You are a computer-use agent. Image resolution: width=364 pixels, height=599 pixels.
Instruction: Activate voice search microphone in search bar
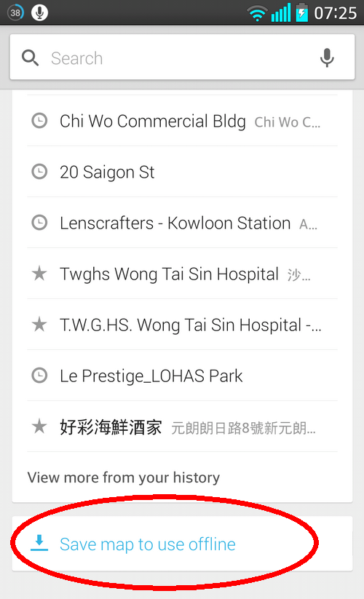pos(327,57)
